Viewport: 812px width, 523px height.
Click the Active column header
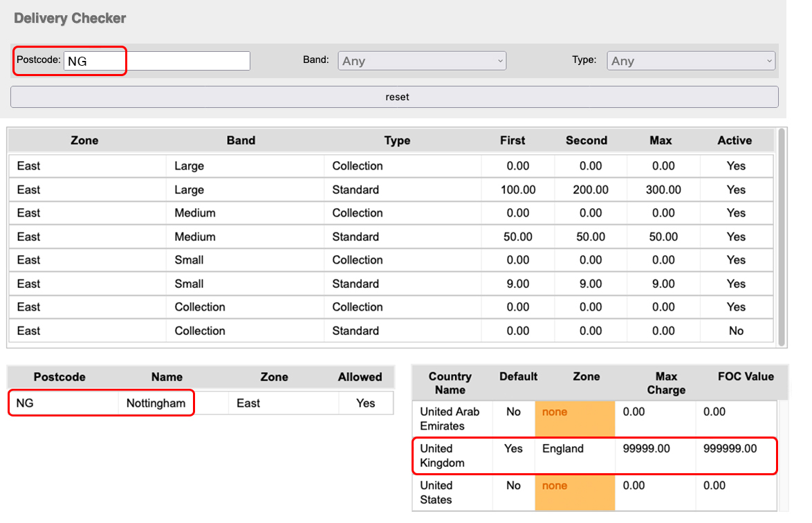[734, 140]
